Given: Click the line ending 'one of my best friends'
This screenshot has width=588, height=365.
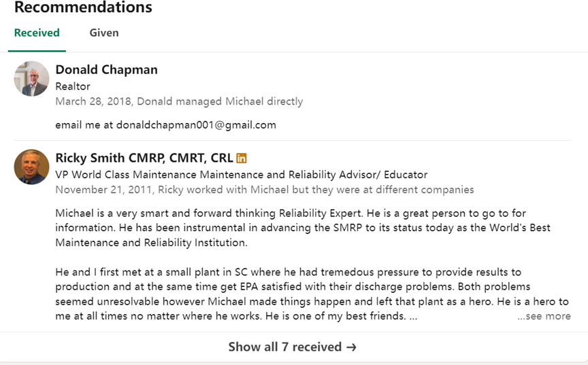Looking at the screenshot, I should coord(231,316).
